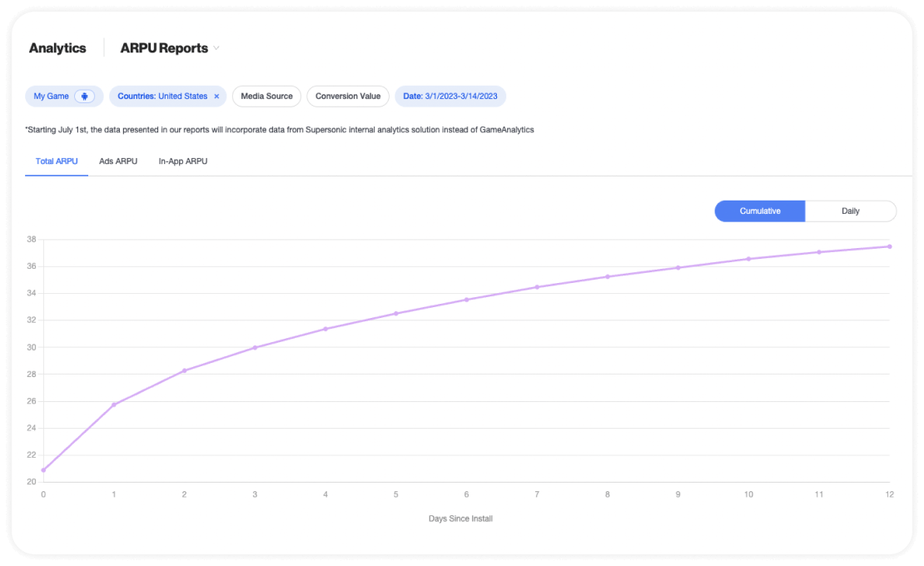Image resolution: width=924 pixels, height=566 pixels.
Task: Click the Android icon in My Game chip
Action: [84, 97]
